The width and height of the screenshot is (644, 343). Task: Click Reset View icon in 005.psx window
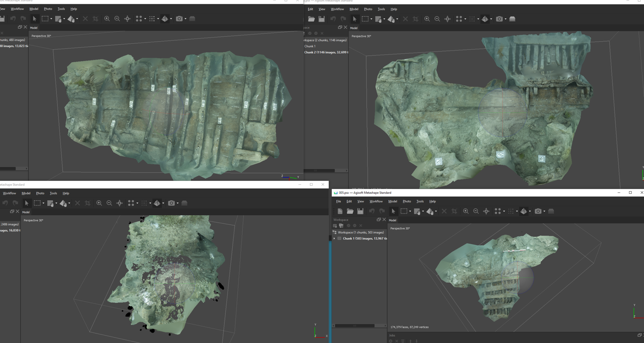click(486, 211)
